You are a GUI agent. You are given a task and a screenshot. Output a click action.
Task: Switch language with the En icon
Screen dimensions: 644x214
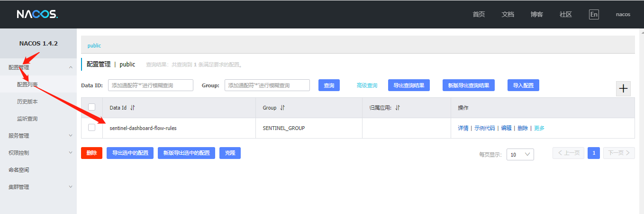[594, 14]
